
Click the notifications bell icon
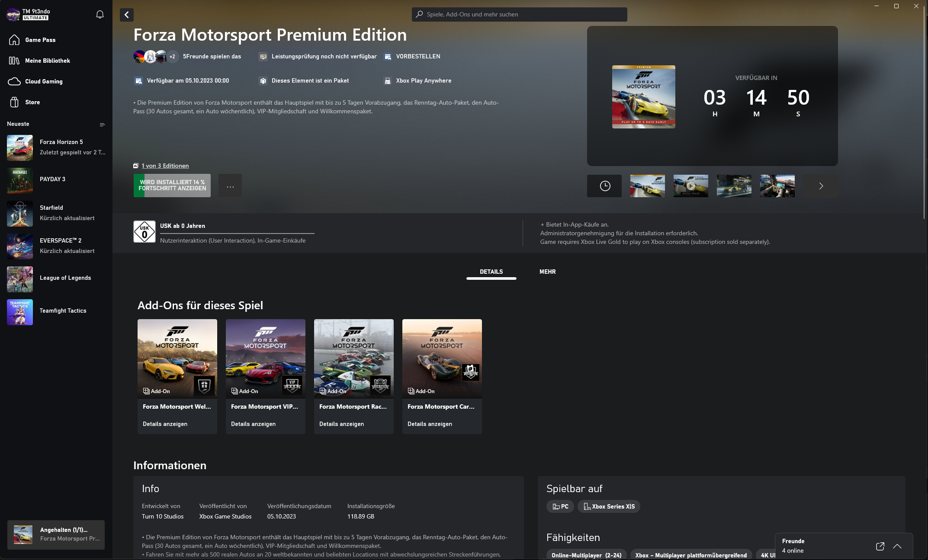pyautogui.click(x=100, y=14)
